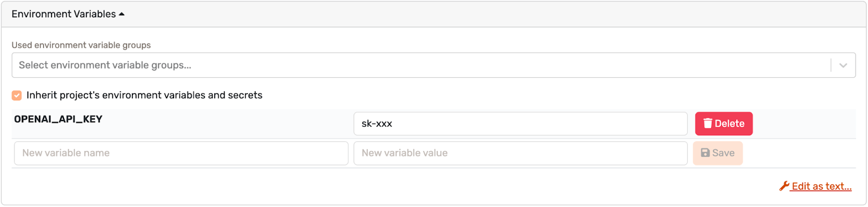Select the OPENAI_API_KEY variable name
The height and width of the screenshot is (207, 868).
click(58, 119)
